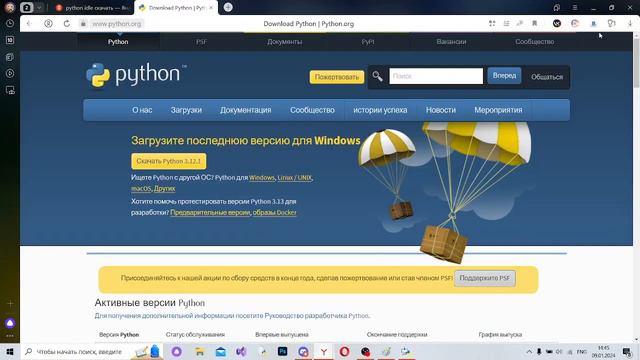Open the Мероприятия menu
This screenshot has height=360, width=640.
[498, 110]
